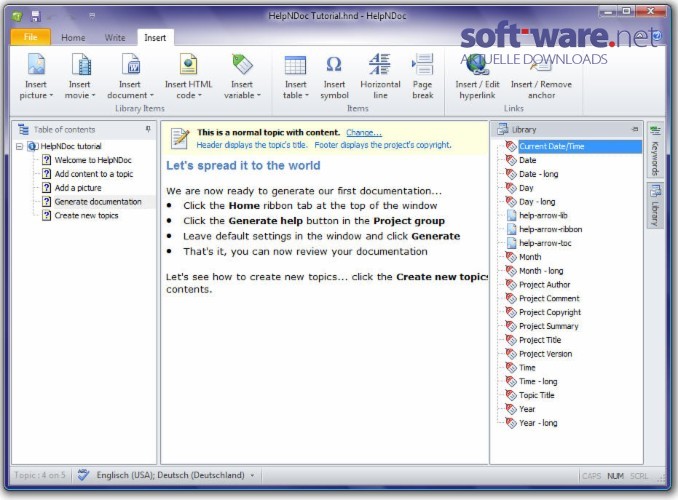The image size is (678, 500).
Task: Click the spell check icon in status bar
Action: (x=83, y=475)
